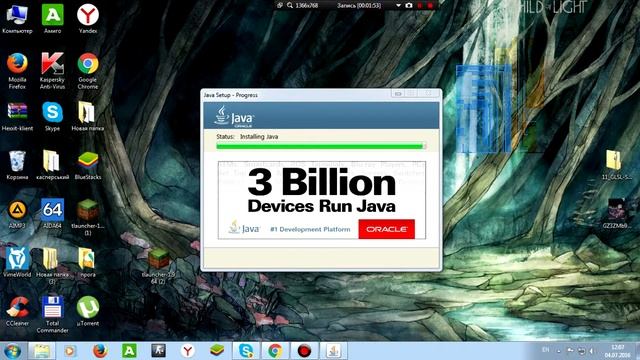Switch to Skype in the taskbar
The width and height of the screenshot is (640, 360).
(246, 351)
